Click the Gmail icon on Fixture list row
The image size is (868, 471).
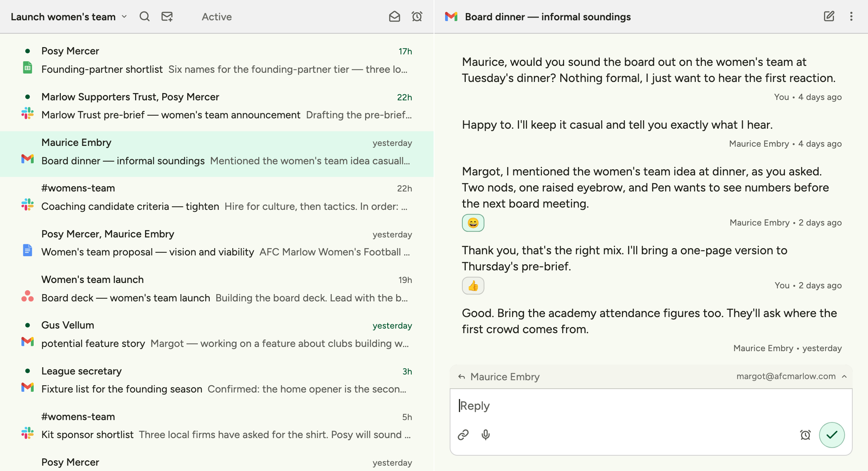point(28,388)
